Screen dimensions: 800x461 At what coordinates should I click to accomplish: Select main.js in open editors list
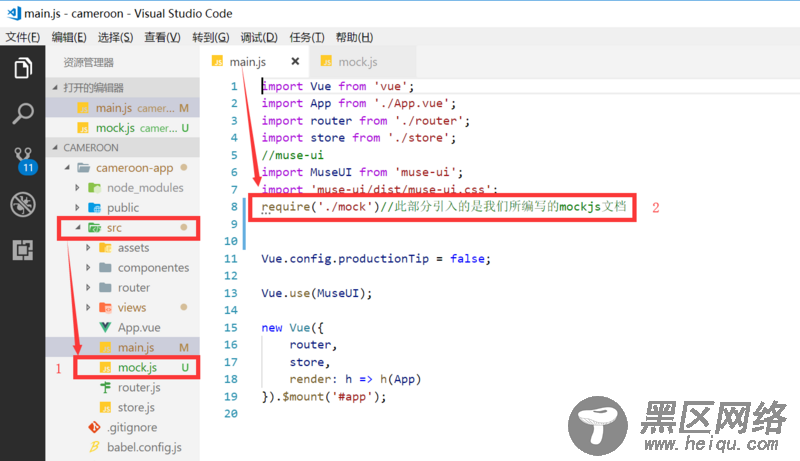point(122,108)
